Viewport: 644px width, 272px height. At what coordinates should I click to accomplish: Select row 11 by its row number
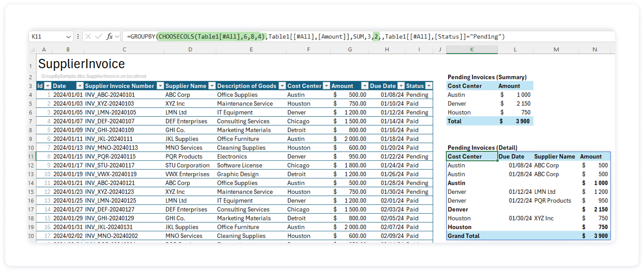click(x=31, y=156)
